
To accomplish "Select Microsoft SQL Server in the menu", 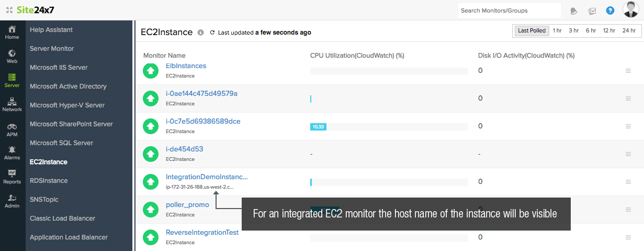I will pos(61,143).
